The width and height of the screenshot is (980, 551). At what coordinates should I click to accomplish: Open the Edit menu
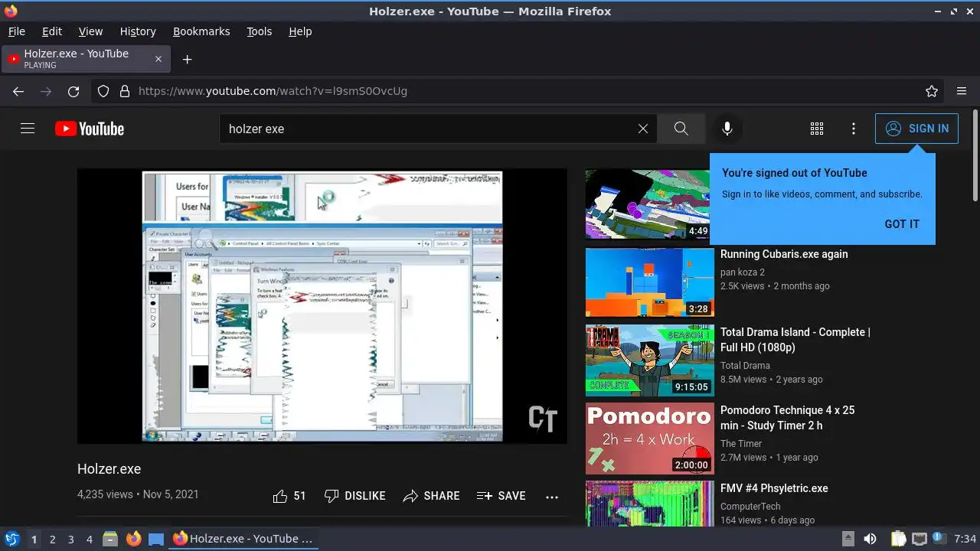52,31
